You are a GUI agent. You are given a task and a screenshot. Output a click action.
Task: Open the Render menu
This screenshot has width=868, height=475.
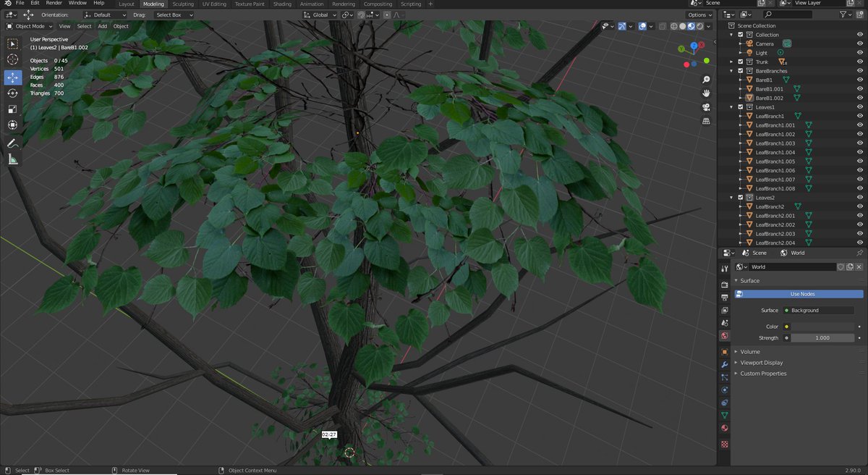(x=54, y=4)
